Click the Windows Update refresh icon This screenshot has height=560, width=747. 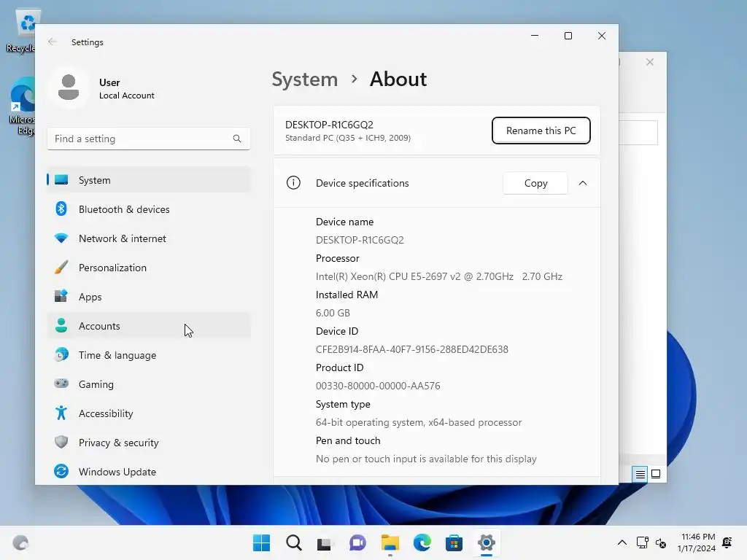(x=61, y=471)
